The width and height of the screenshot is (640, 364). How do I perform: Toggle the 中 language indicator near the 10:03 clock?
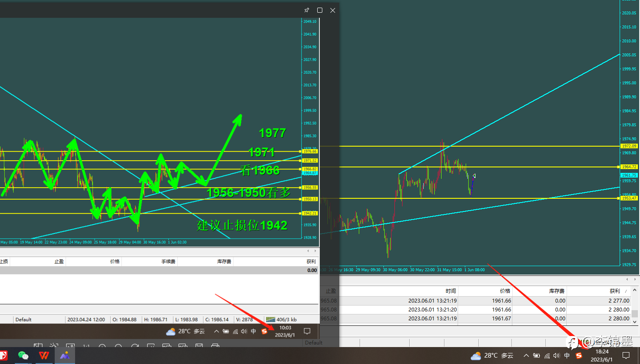coord(253,331)
